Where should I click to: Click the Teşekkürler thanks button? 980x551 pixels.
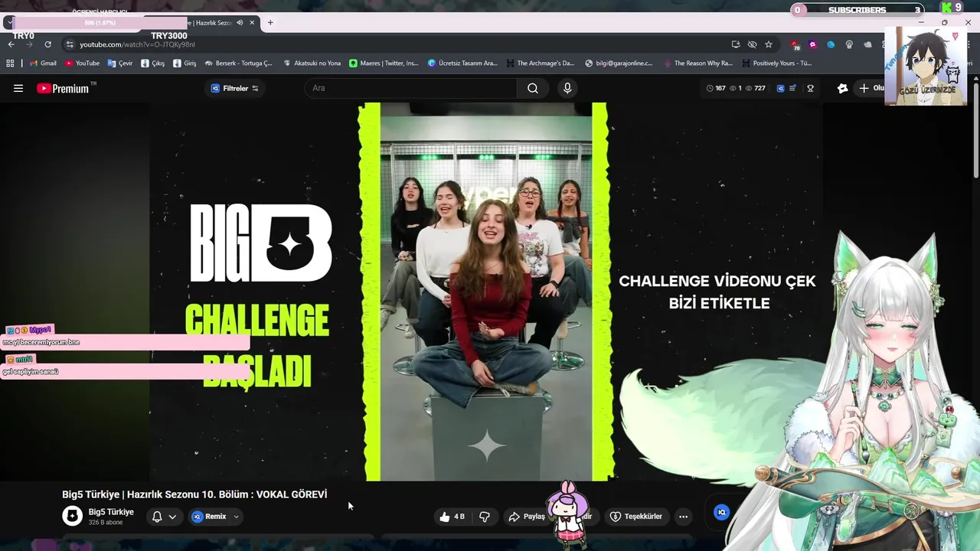tap(635, 517)
